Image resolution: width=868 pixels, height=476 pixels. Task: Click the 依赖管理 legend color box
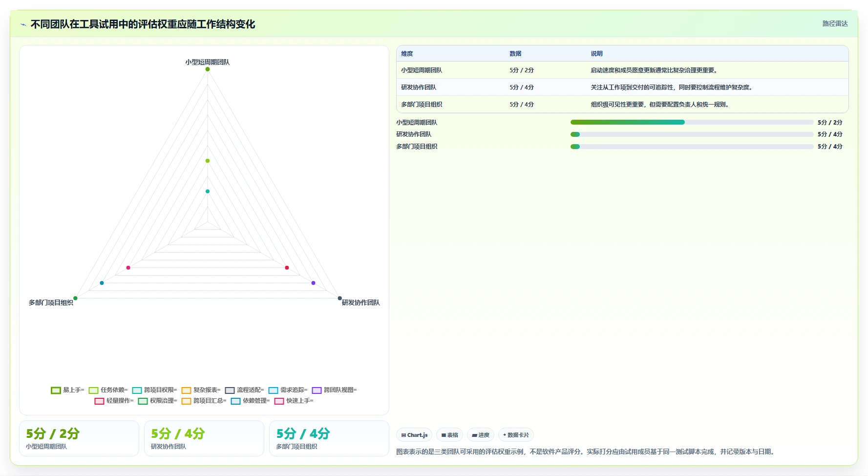[235, 401]
